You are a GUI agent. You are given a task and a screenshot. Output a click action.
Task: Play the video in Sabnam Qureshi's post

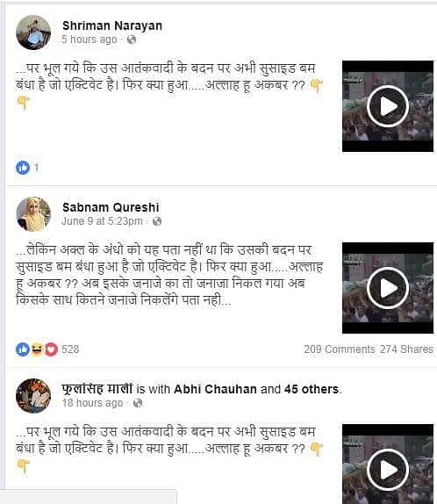coord(388,288)
